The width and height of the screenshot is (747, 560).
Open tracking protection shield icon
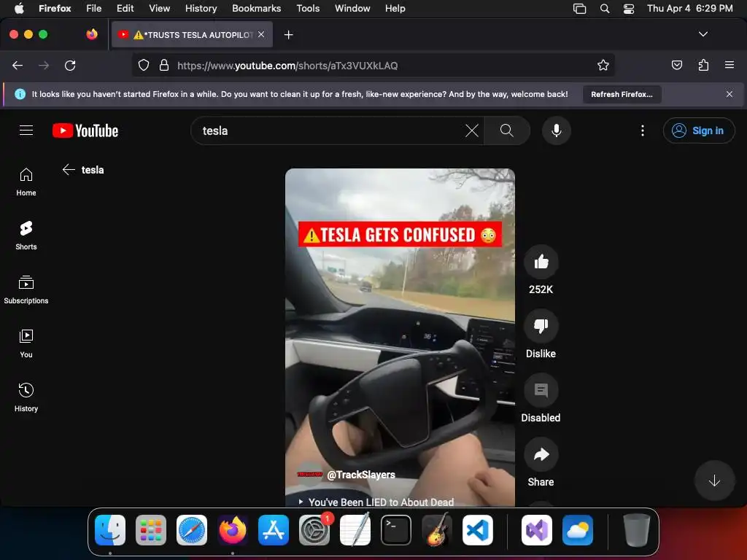click(x=144, y=65)
